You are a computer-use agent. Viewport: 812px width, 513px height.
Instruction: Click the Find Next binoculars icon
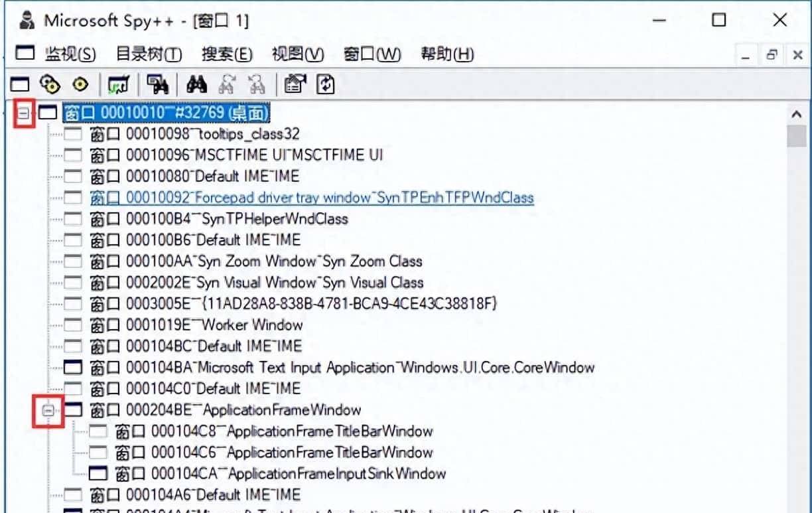click(x=226, y=84)
